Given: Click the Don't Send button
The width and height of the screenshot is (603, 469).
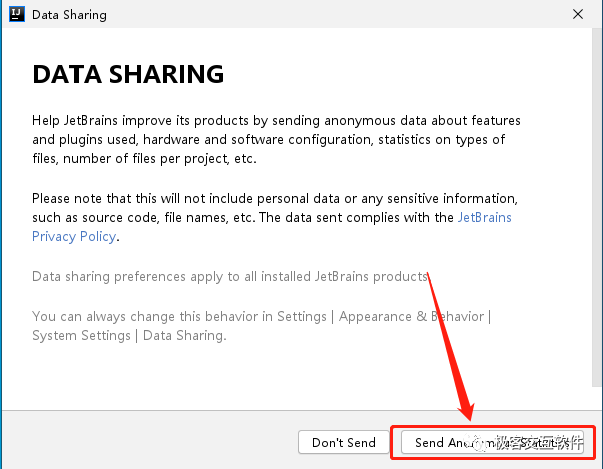Looking at the screenshot, I should pyautogui.click(x=343, y=442).
